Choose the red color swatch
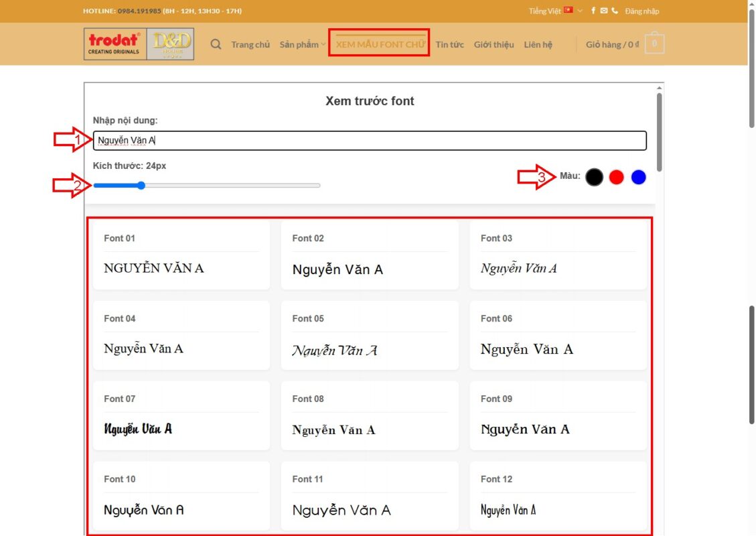Viewport: 756px width, 536px height. [616, 177]
